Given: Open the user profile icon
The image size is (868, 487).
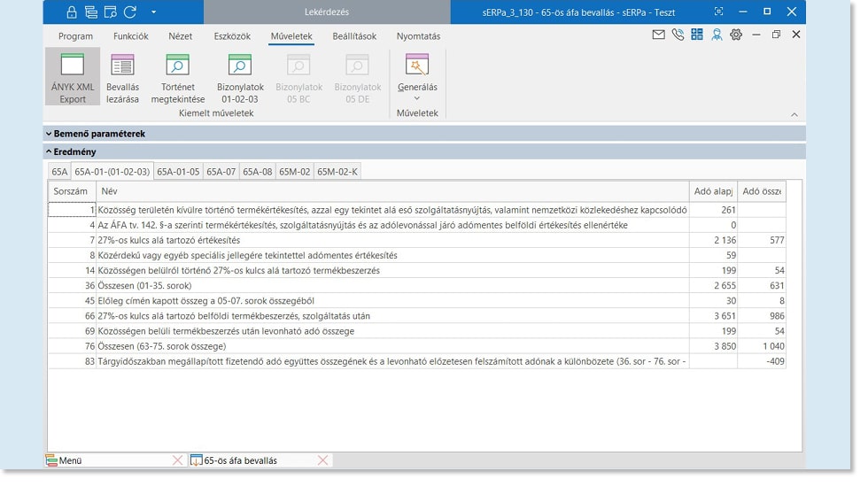Looking at the screenshot, I should [x=717, y=35].
